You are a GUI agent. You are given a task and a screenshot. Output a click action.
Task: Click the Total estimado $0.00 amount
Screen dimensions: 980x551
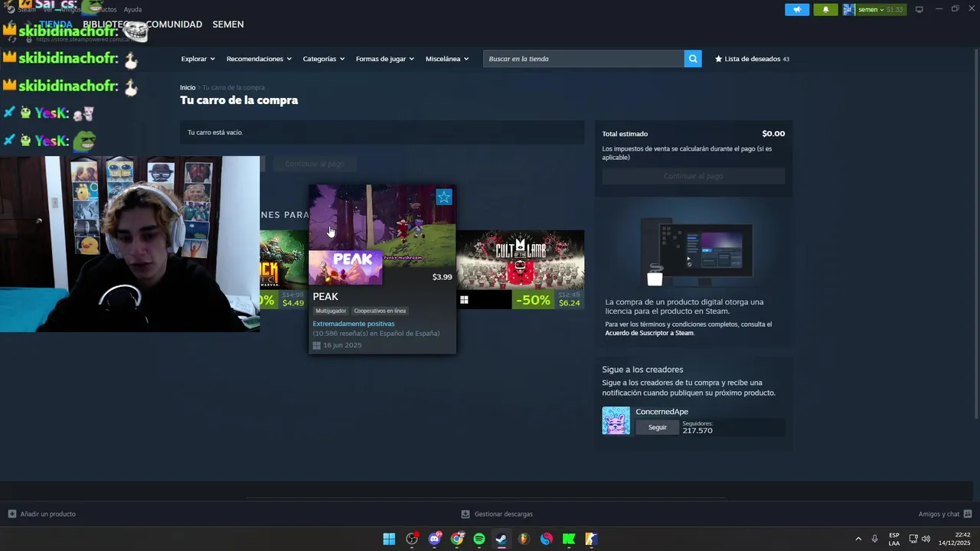(x=773, y=133)
